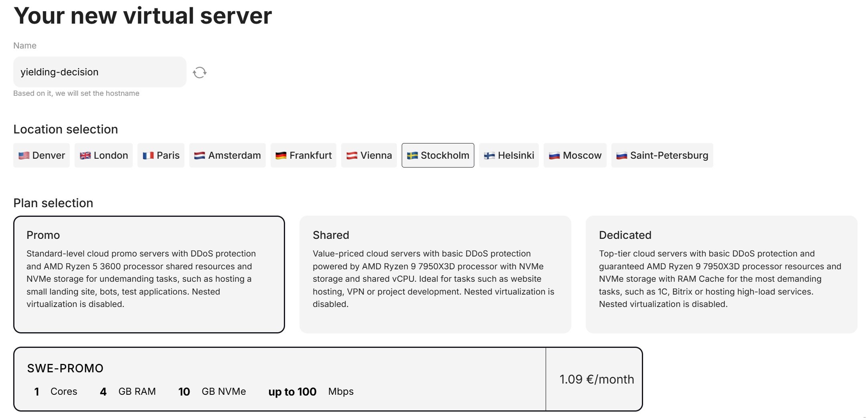The image size is (868, 420).
Task: Choose London as server location
Action: click(x=103, y=155)
